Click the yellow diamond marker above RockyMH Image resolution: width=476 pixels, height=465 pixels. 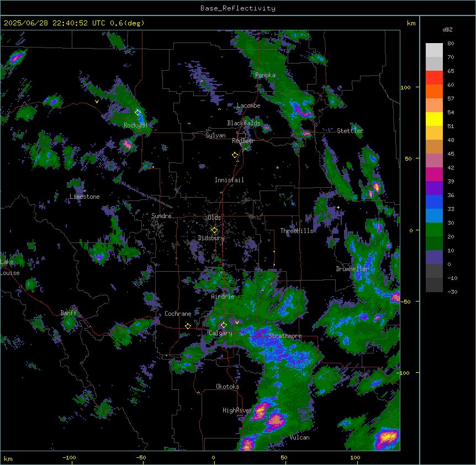tap(138, 113)
